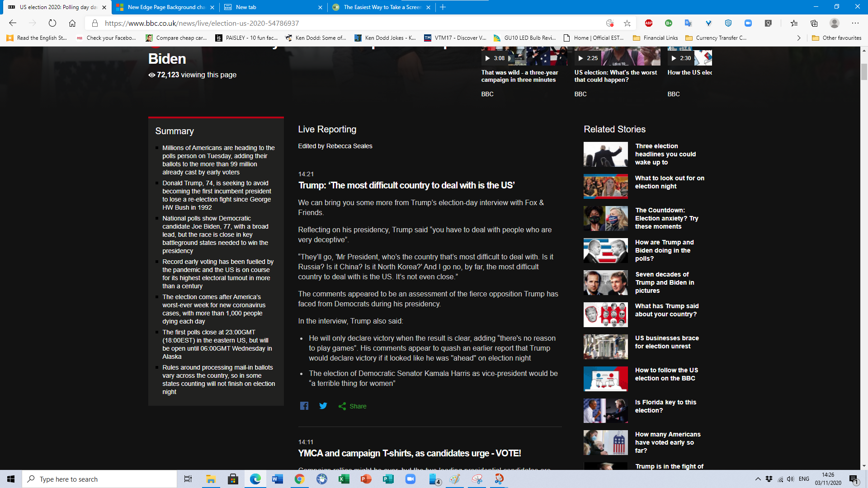Expand the bookmarks bar overflow chevron
Image resolution: width=868 pixels, height=488 pixels.
tap(799, 38)
